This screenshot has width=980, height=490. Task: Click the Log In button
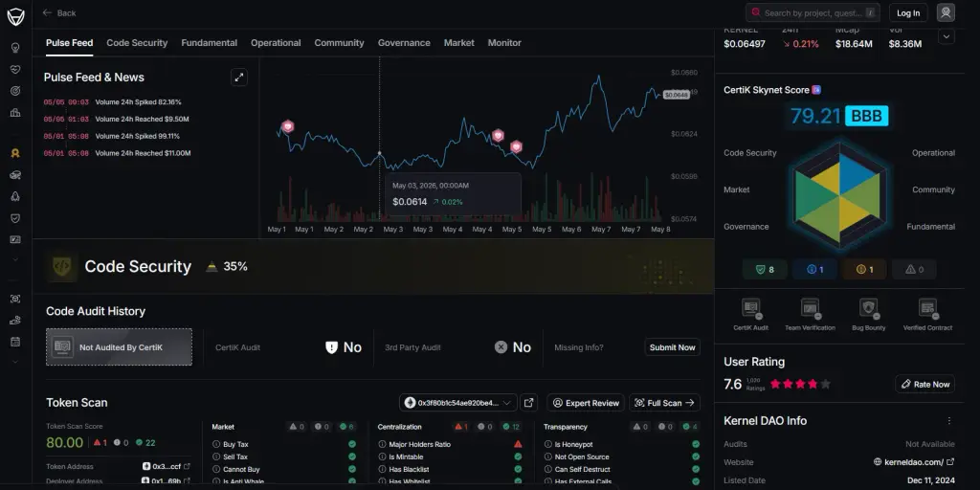tap(908, 12)
